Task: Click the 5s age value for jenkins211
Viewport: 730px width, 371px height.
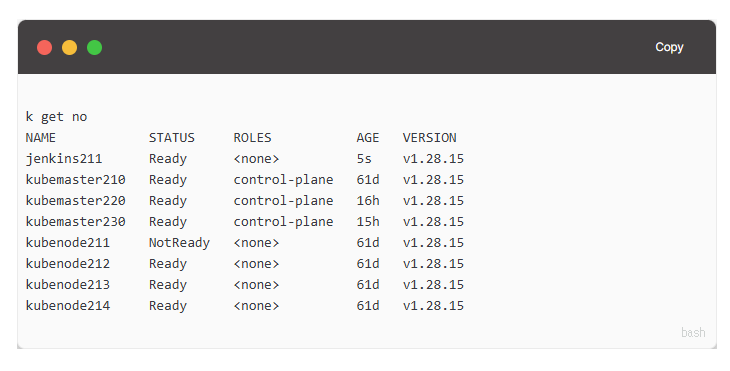Action: (x=364, y=159)
